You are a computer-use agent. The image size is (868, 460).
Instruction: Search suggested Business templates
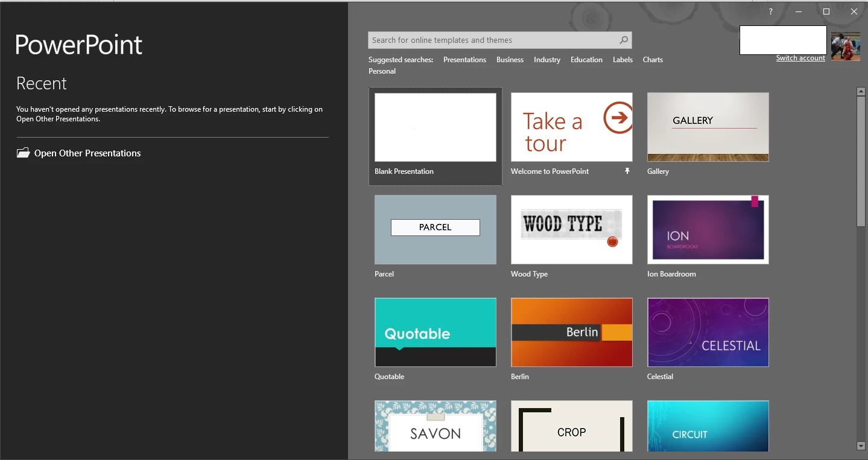click(x=510, y=60)
